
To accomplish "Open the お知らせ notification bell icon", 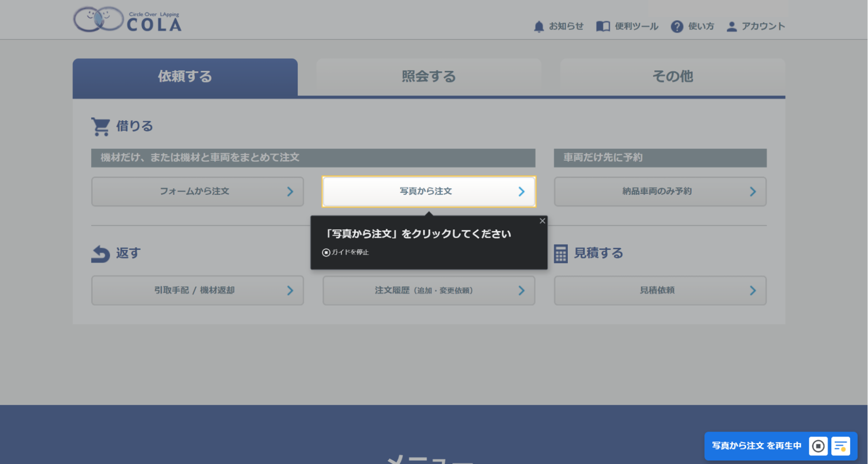I will (x=538, y=26).
